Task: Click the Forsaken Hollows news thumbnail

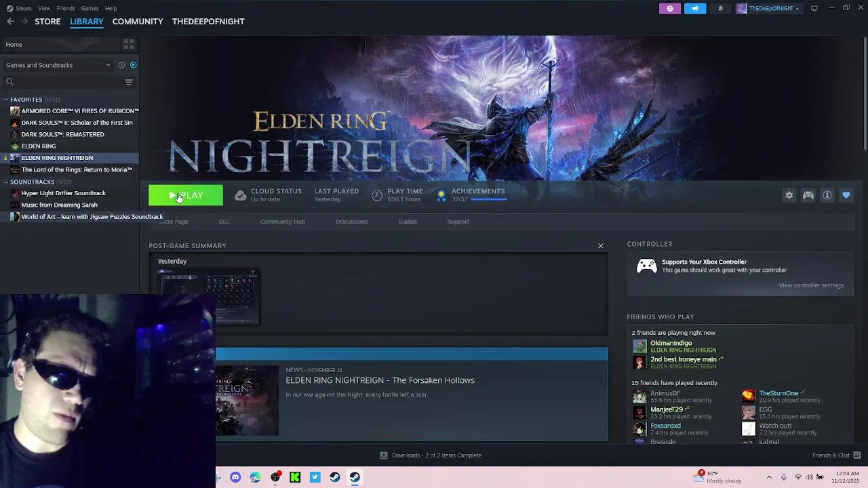Action: pos(247,401)
